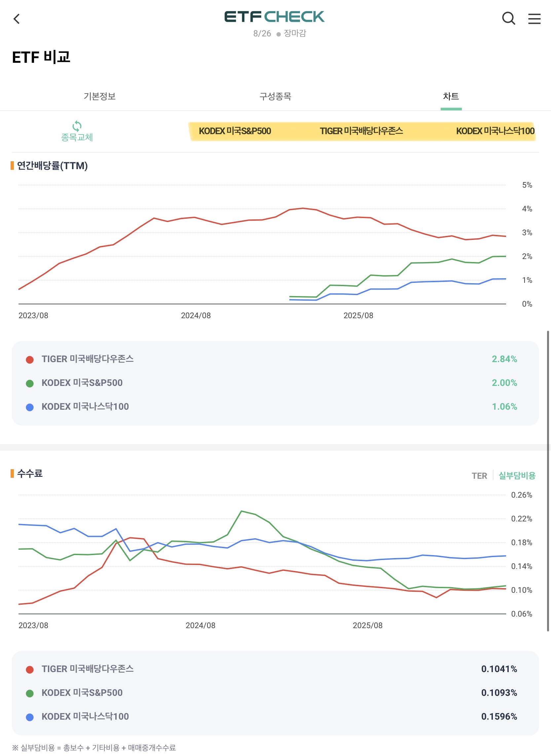This screenshot has width=551, height=756.
Task: Click the 2024/08 label on dividend chart
Action: (x=196, y=316)
